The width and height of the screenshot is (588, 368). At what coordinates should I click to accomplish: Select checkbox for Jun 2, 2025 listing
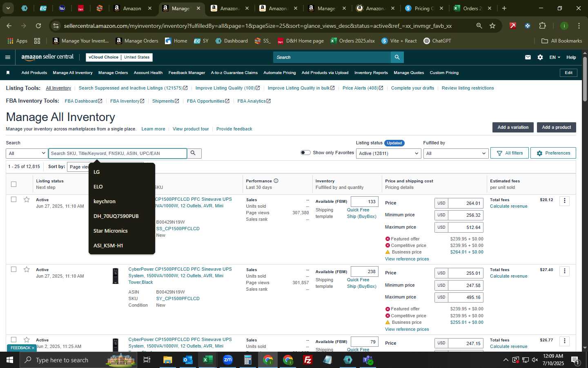click(x=13, y=339)
